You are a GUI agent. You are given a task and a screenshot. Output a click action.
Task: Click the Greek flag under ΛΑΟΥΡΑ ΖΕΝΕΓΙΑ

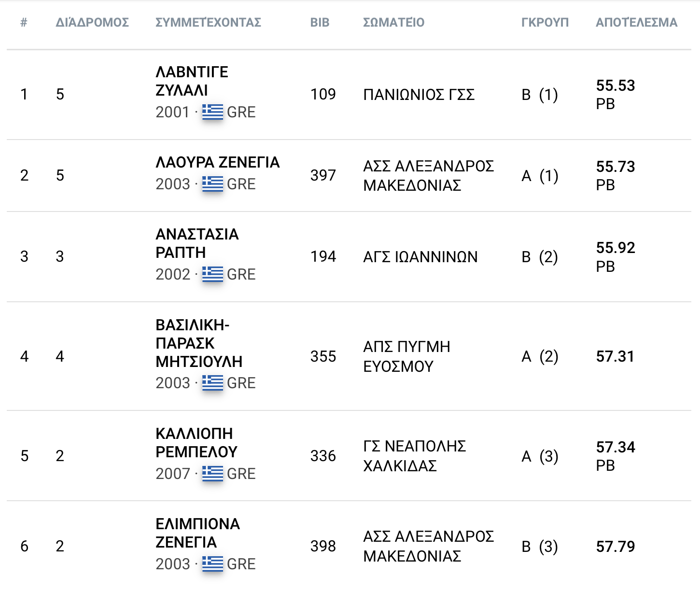click(x=212, y=184)
